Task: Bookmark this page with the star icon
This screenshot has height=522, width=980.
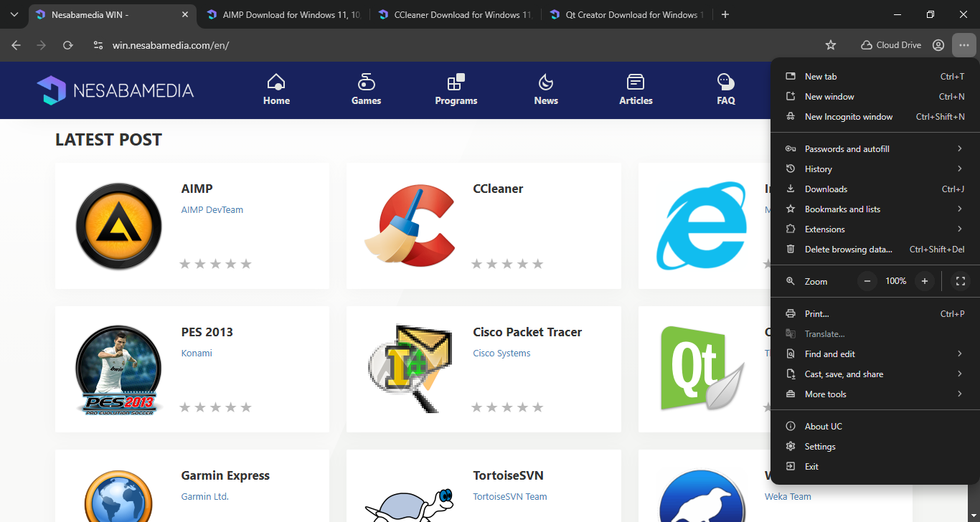Action: pyautogui.click(x=830, y=44)
